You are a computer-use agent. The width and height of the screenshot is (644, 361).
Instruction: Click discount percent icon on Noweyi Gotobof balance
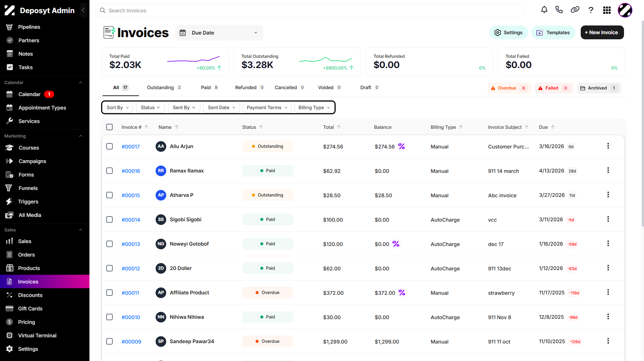click(x=396, y=244)
